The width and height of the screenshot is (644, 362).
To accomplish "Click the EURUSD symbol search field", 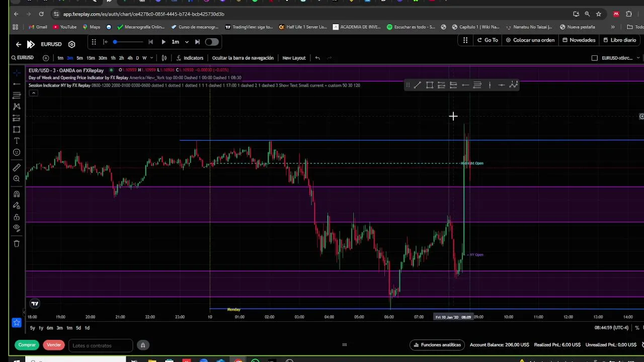I will tap(22, 58).
